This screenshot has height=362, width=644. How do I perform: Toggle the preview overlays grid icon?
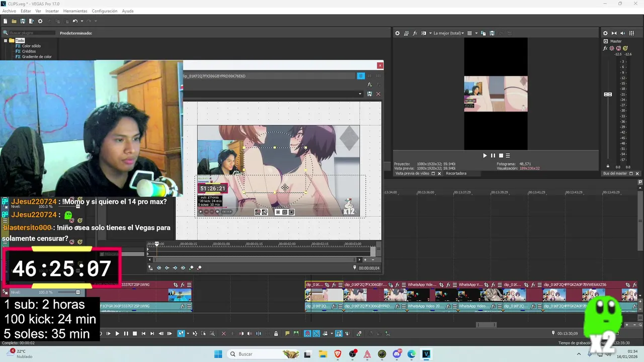click(469, 33)
